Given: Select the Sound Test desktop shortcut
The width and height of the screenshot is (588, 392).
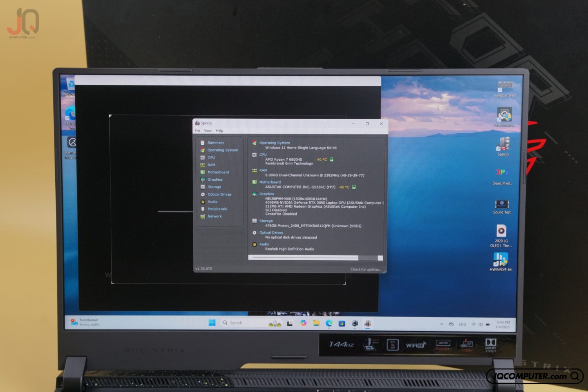Looking at the screenshot, I should pyautogui.click(x=502, y=207).
